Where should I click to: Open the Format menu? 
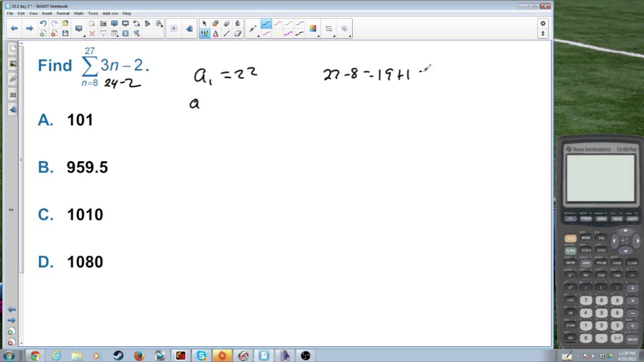pos(63,14)
